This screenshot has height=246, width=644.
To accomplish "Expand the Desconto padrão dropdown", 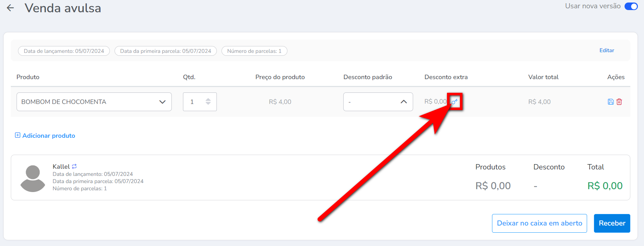I will [x=378, y=102].
